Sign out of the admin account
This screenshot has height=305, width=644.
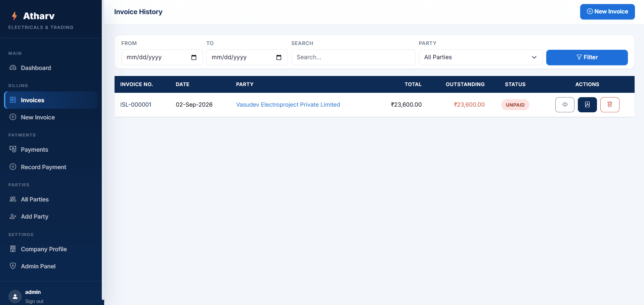point(34,301)
